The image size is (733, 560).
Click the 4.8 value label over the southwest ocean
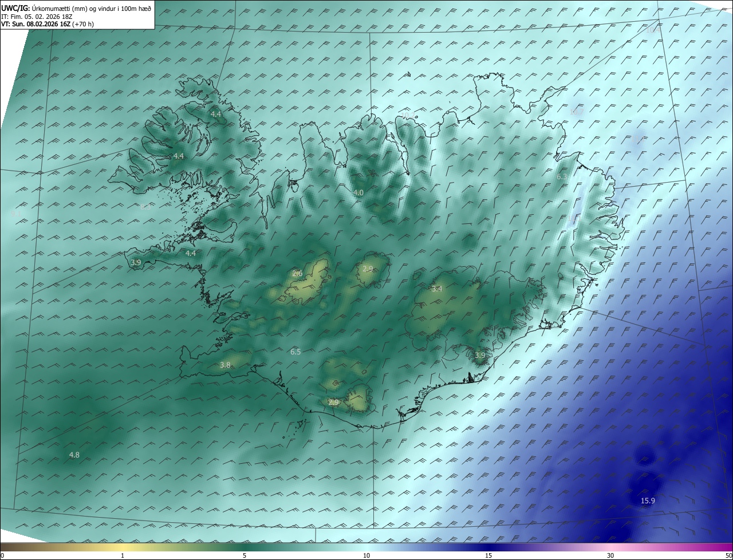click(74, 455)
